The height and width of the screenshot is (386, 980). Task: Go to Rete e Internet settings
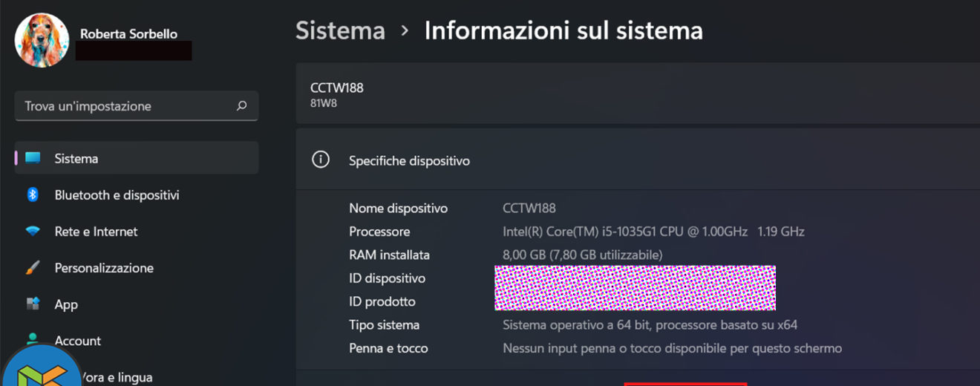pos(96,232)
